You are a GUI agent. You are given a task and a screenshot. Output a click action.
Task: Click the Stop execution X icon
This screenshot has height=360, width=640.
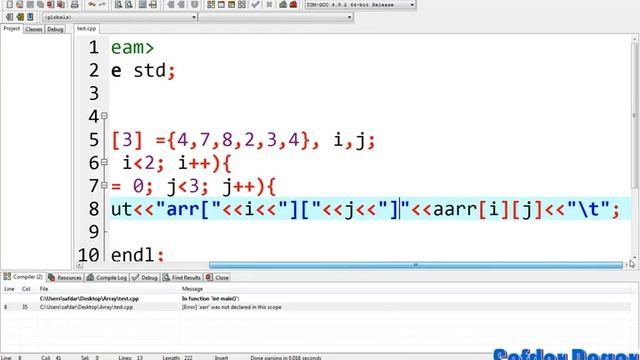point(269,4)
